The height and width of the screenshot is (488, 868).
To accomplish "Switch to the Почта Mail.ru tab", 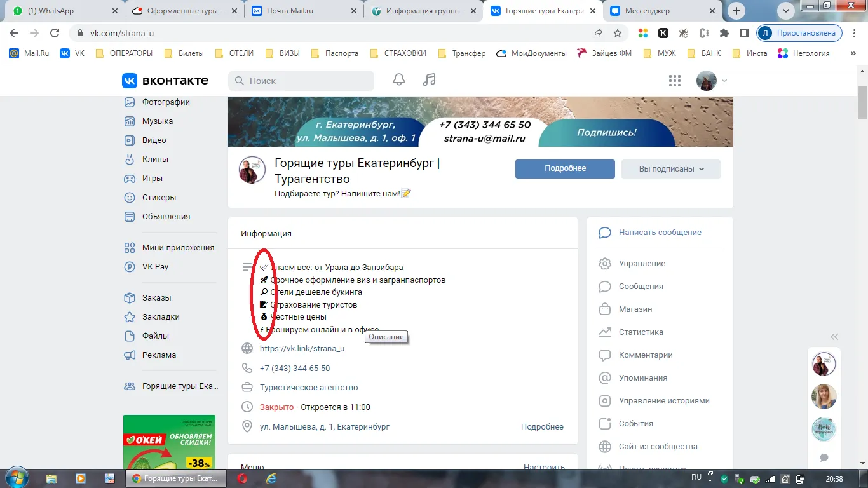I will coord(304,11).
